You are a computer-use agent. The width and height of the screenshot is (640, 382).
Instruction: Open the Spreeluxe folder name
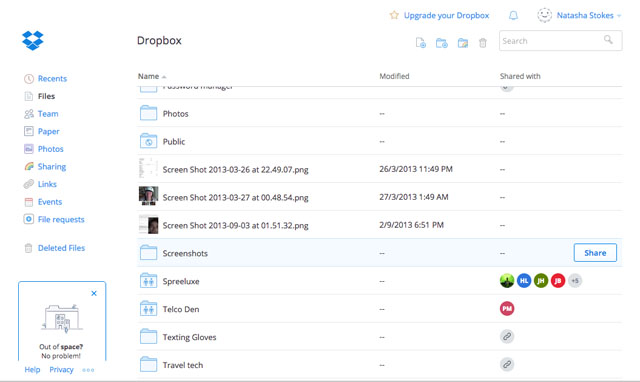181,281
